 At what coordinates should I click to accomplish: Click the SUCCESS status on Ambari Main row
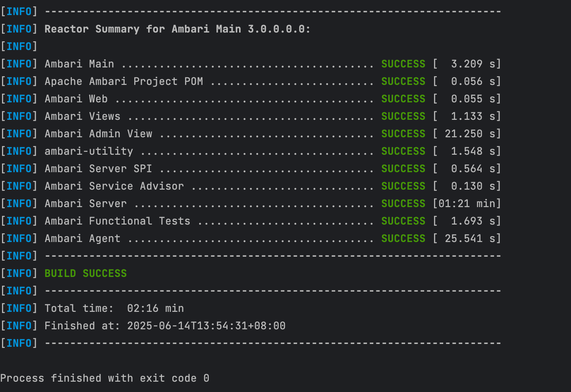pyautogui.click(x=403, y=64)
